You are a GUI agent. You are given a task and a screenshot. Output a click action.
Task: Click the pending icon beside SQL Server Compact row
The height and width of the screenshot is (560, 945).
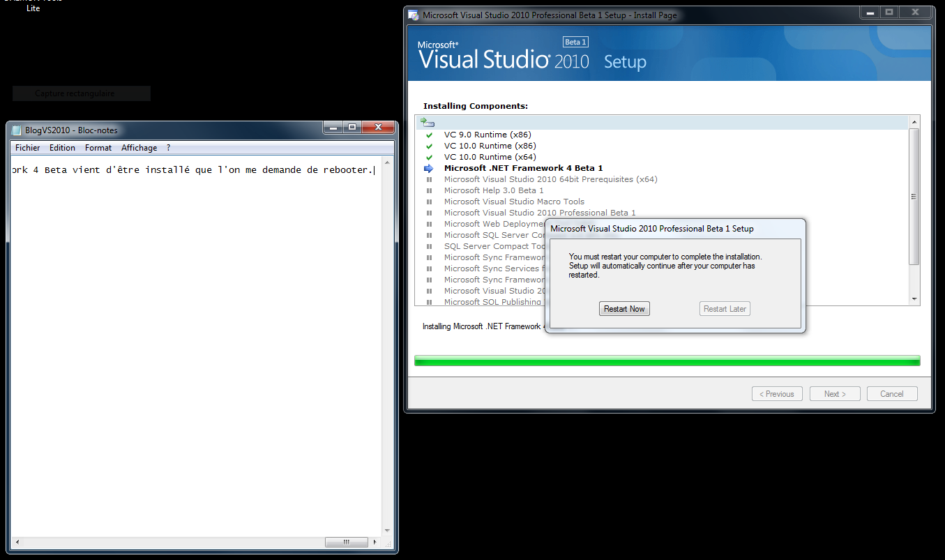429,246
